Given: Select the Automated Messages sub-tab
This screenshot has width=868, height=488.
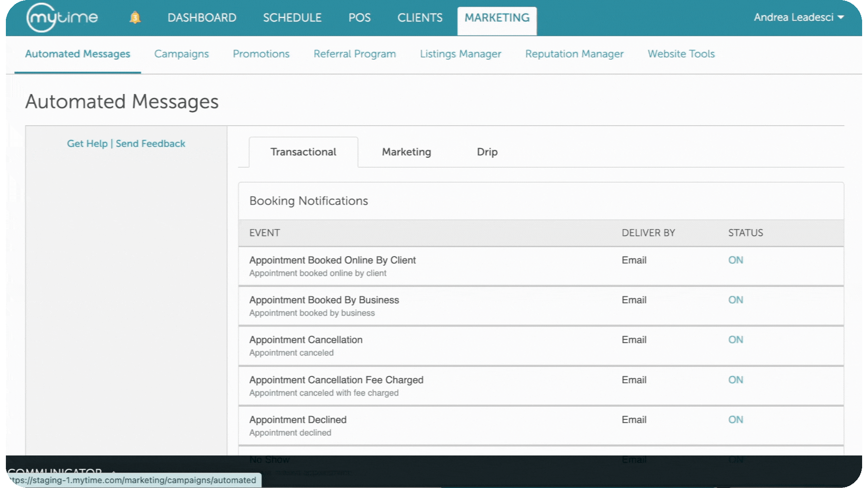Looking at the screenshot, I should [x=77, y=54].
